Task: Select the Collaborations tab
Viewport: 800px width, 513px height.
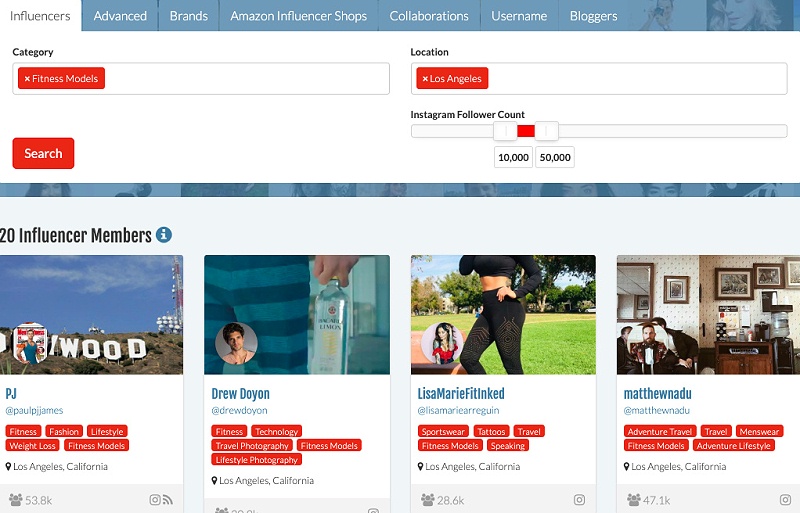Action: [429, 16]
